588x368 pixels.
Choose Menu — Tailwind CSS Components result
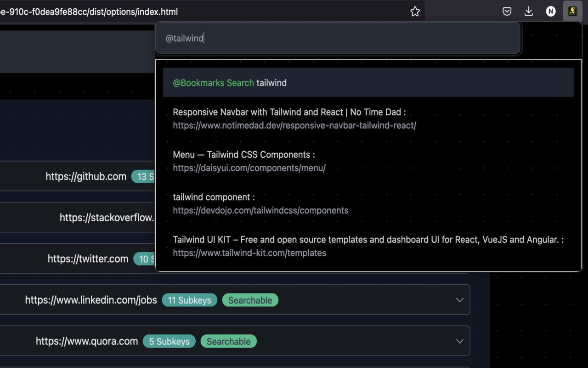tap(244, 155)
